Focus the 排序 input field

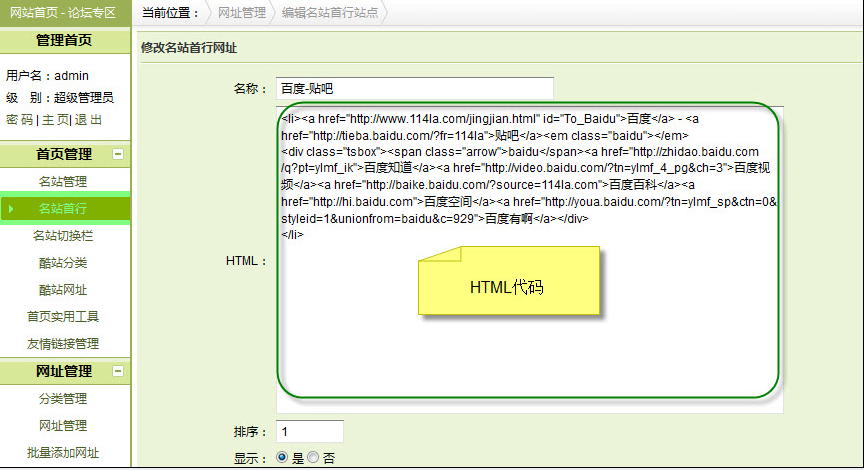[310, 431]
